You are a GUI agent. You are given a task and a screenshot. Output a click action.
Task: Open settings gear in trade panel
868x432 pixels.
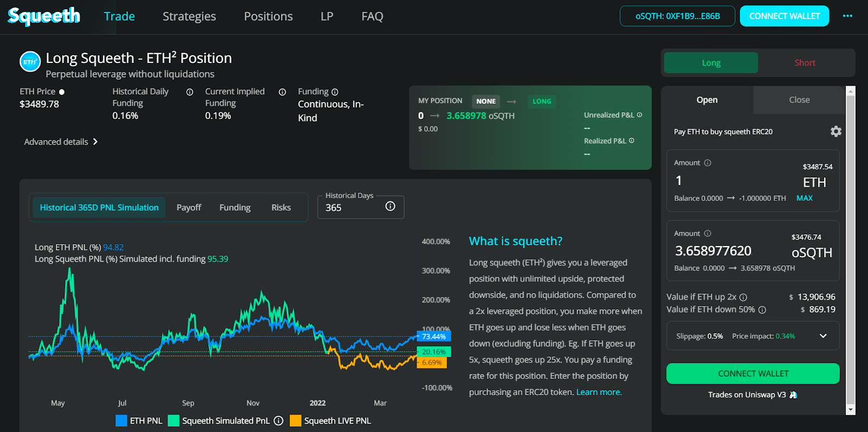pyautogui.click(x=835, y=131)
